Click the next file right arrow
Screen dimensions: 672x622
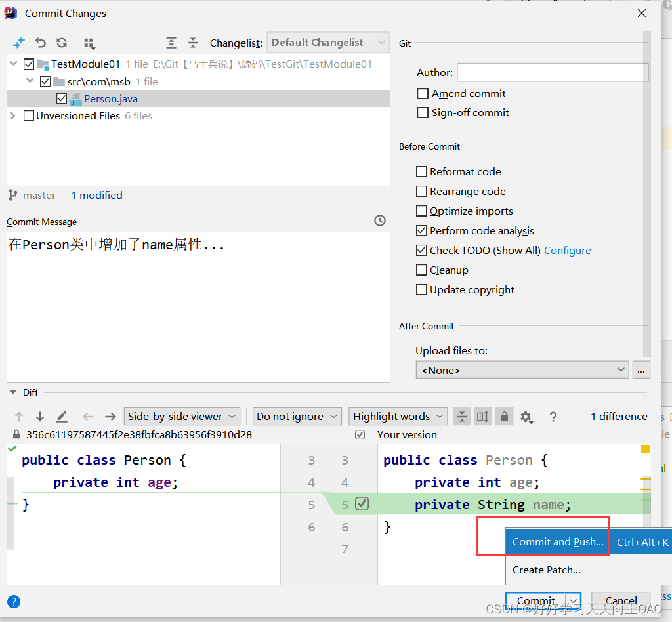[110, 417]
